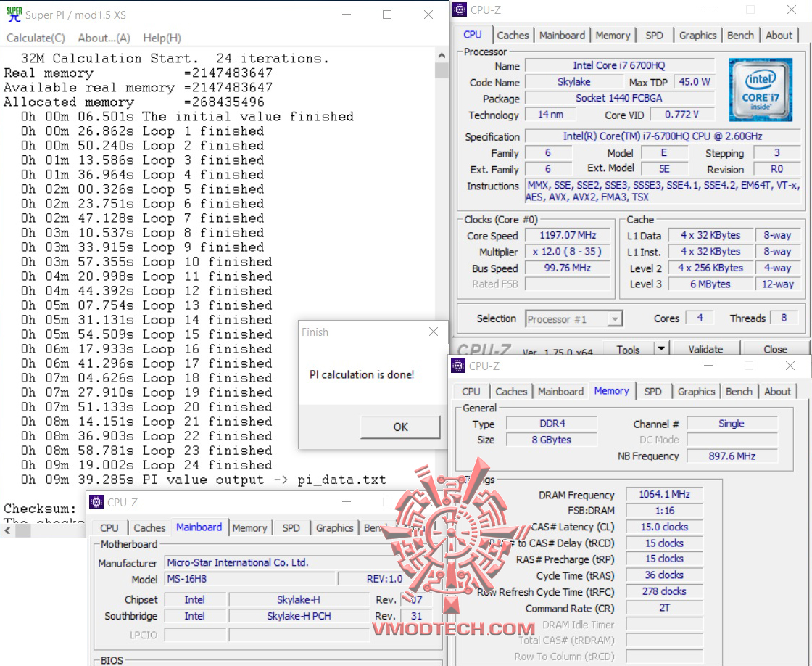Open Caches tab in the CPU-Z Mainboard window

149,527
